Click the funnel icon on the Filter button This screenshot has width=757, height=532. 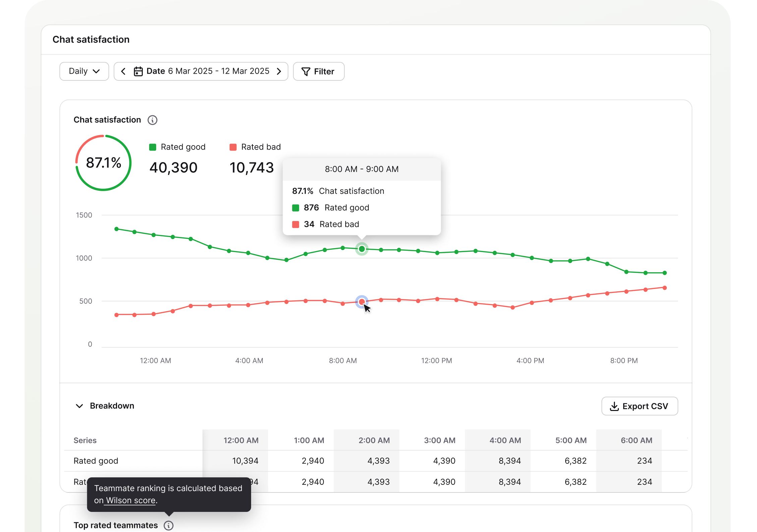tap(305, 72)
